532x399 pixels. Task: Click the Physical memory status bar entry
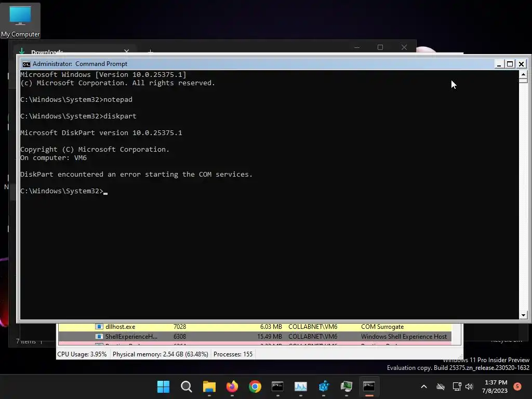[x=161, y=354]
